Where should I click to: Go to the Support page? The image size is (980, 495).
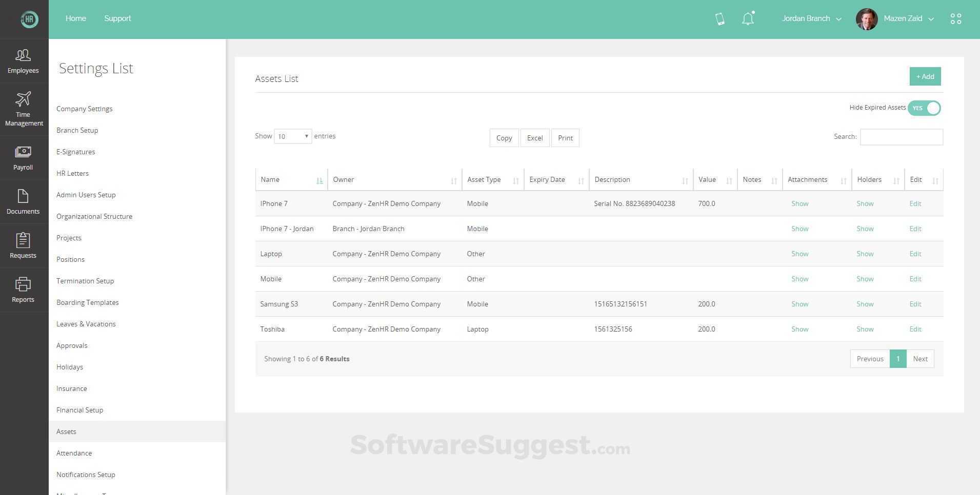pos(117,18)
